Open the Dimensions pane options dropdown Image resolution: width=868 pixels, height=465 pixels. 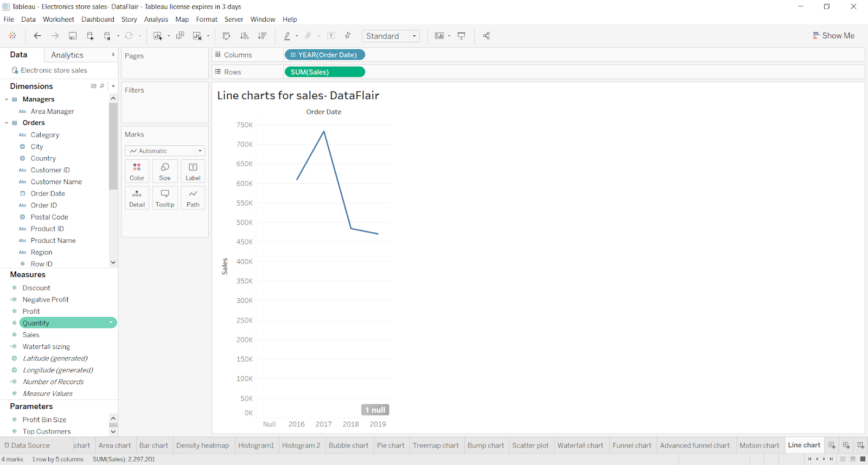coord(113,86)
